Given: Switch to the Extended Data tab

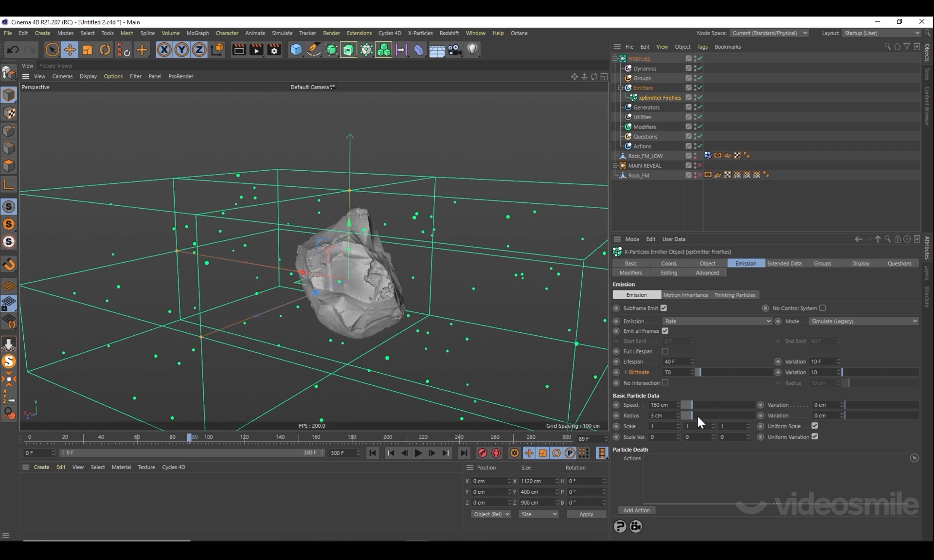Looking at the screenshot, I should coord(784,263).
